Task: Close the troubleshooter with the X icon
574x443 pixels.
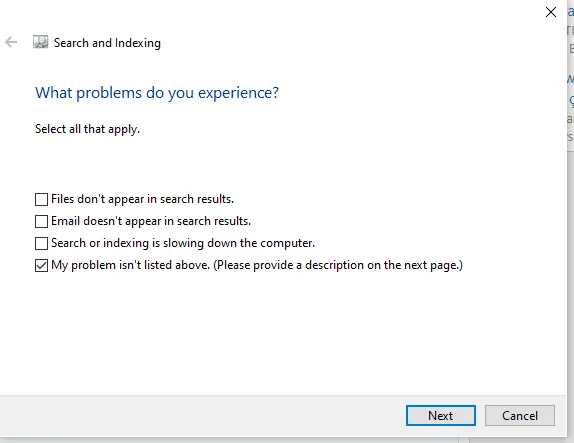Action: (551, 12)
